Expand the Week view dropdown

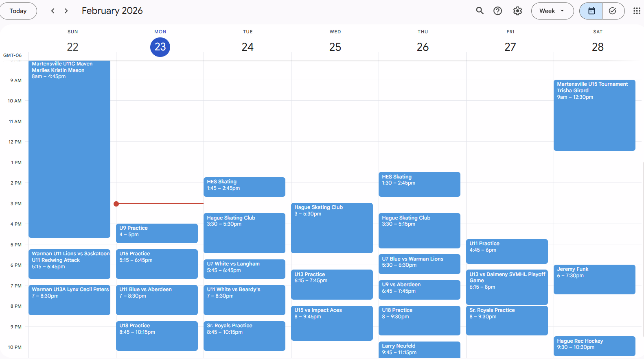coord(552,11)
